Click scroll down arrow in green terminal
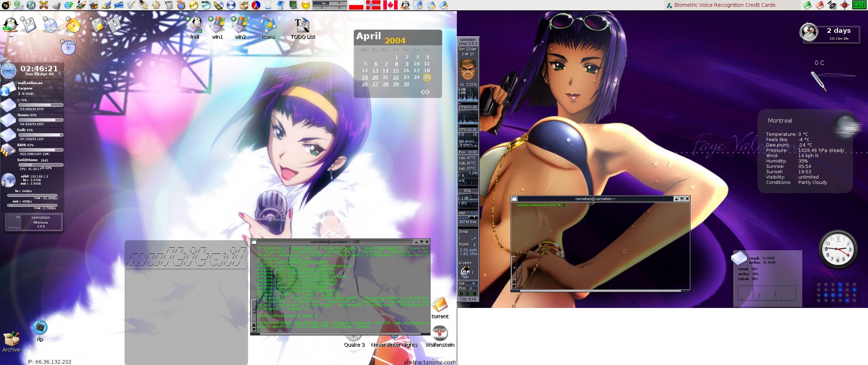 [254, 330]
